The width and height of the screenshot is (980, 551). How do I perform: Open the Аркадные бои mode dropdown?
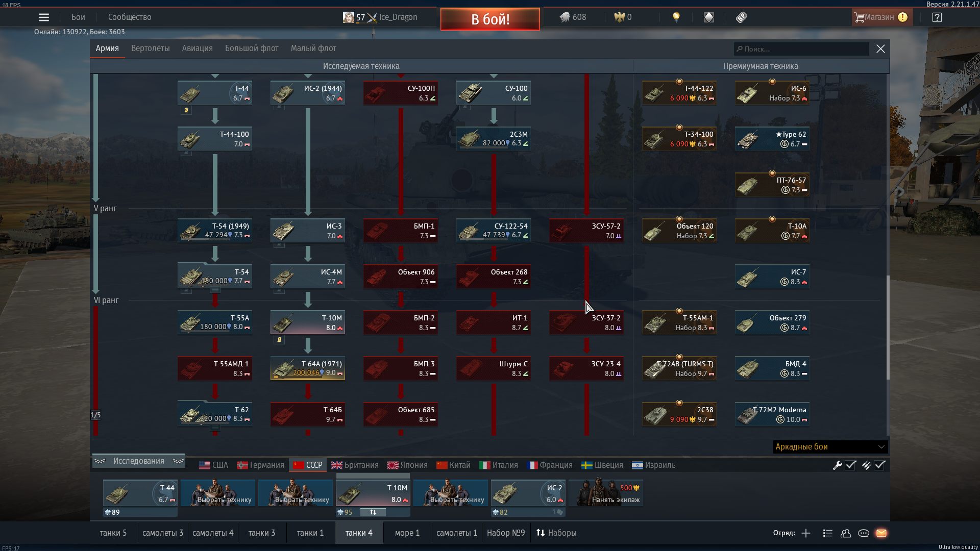[830, 447]
